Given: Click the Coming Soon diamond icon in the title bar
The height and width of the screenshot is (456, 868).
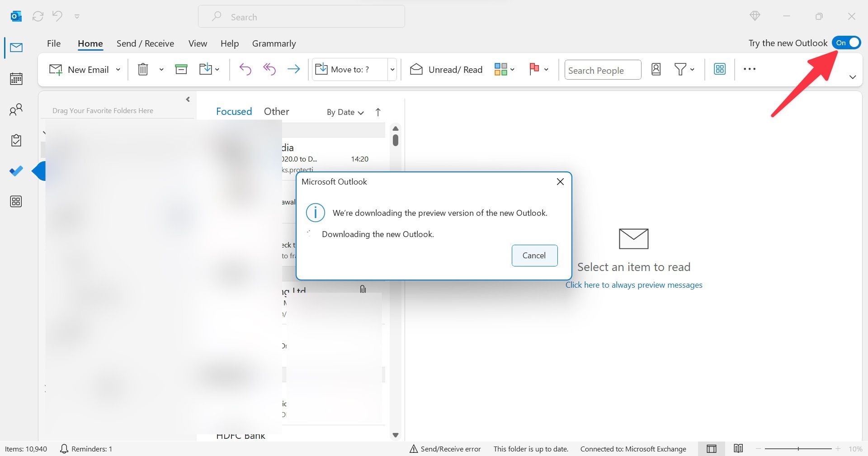Looking at the screenshot, I should 755,16.
